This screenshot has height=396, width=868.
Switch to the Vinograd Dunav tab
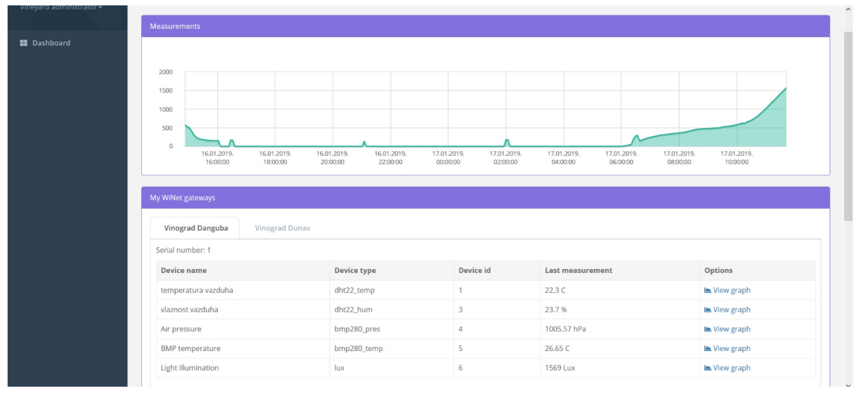point(282,228)
